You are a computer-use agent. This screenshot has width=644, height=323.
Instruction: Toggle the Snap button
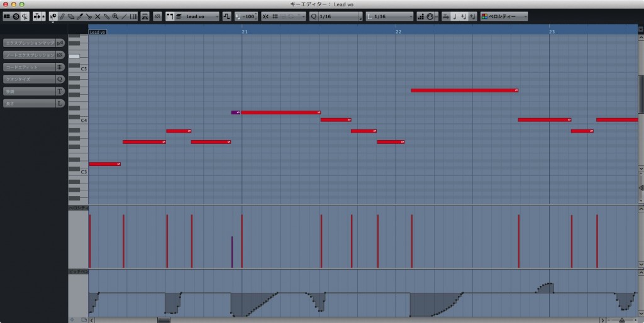point(265,16)
